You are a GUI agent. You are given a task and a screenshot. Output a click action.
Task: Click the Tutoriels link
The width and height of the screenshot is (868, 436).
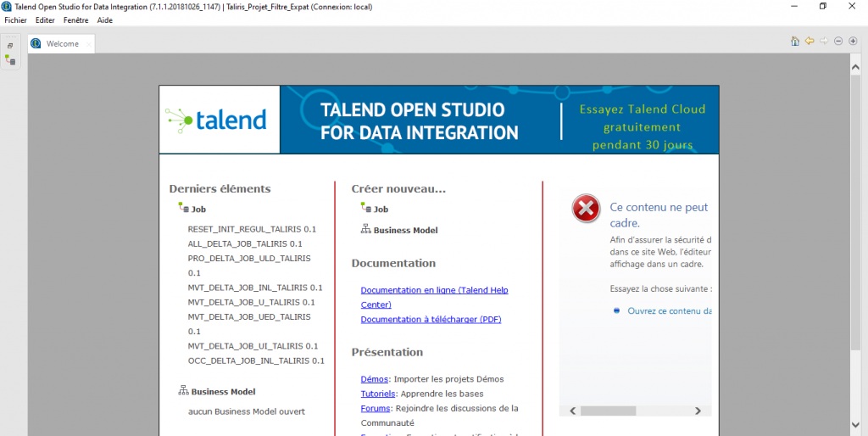tap(378, 394)
